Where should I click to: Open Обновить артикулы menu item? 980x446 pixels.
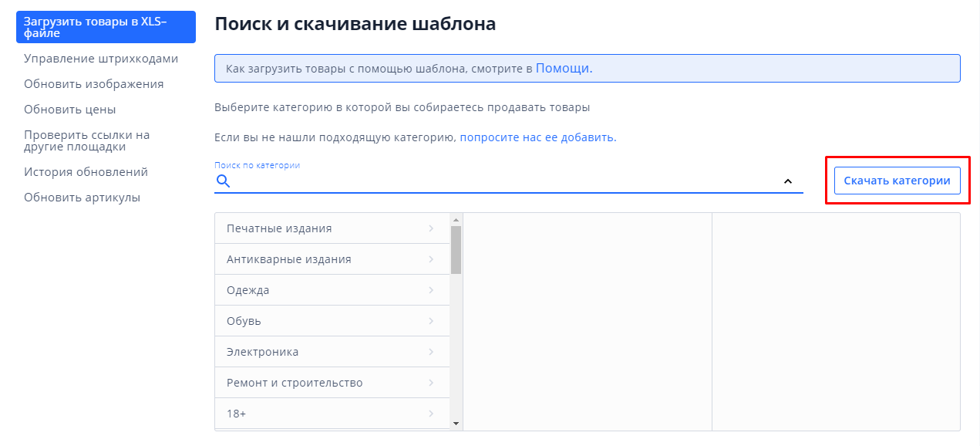[82, 198]
